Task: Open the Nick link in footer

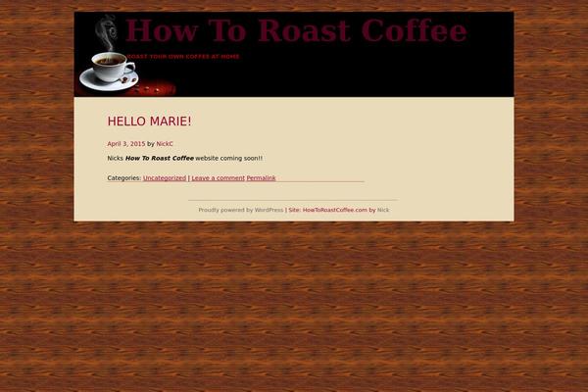Action: click(383, 210)
